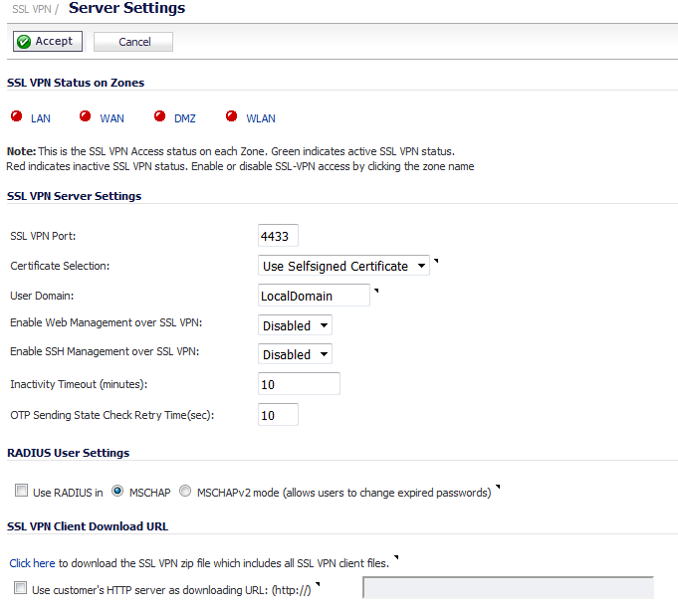Open Enable SSH Management over SSL VPN dropdown
The image size is (678, 616).
coord(295,354)
